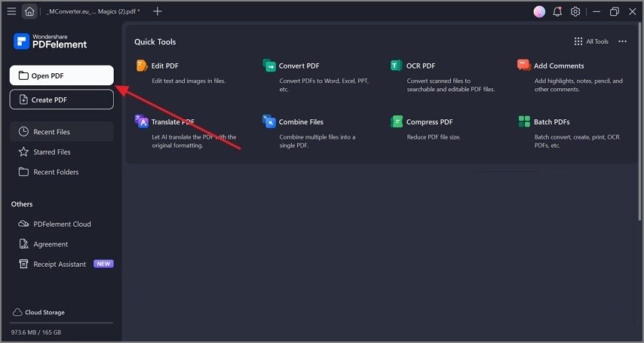Open the three-dot more options menu
Screen dimensions: 644x343
623,41
